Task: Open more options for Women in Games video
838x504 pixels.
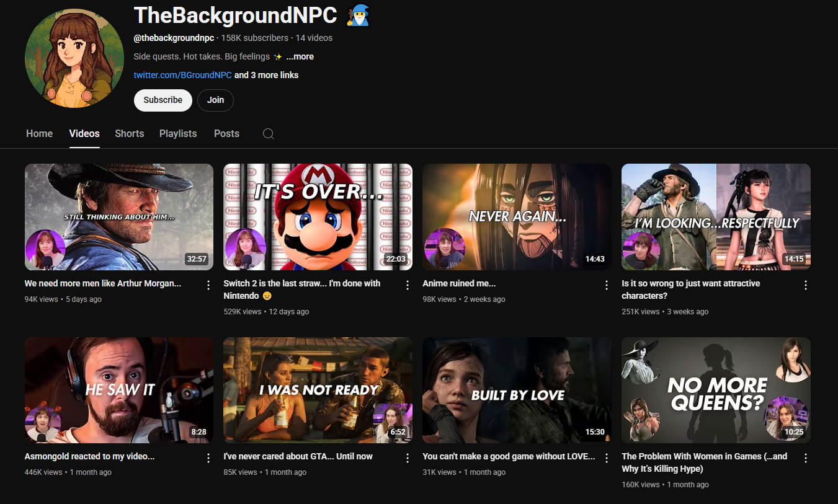Action: tap(806, 458)
